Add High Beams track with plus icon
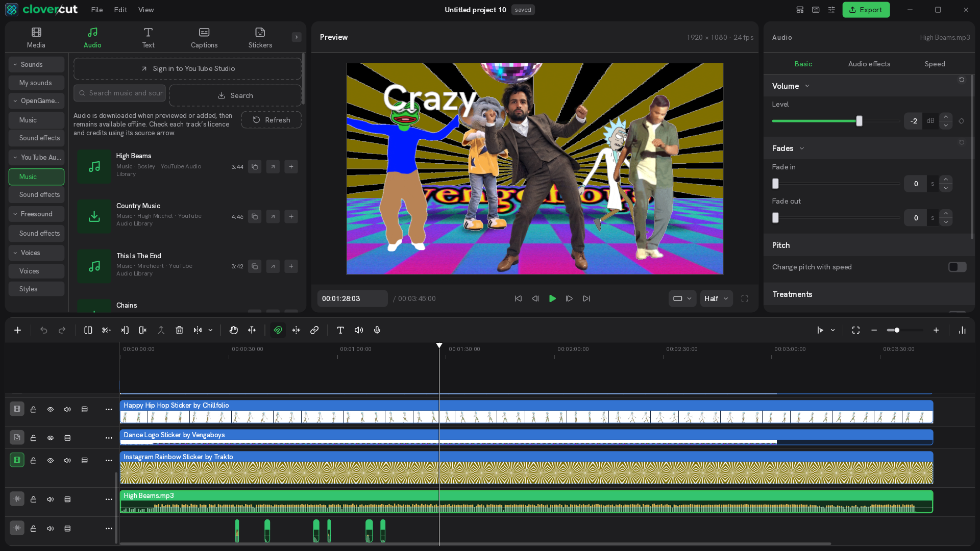 (291, 166)
